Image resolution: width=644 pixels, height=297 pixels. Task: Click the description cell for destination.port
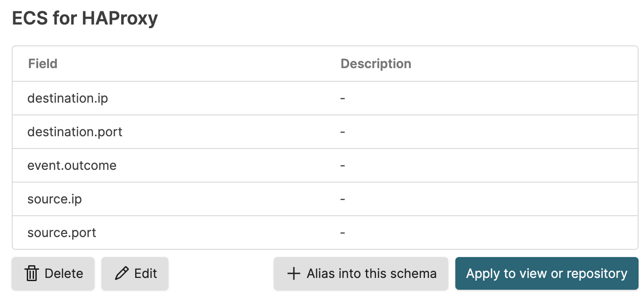pyautogui.click(x=342, y=132)
